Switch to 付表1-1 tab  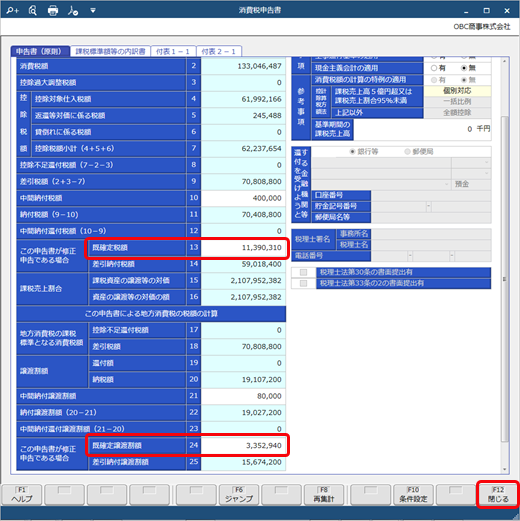[173, 51]
